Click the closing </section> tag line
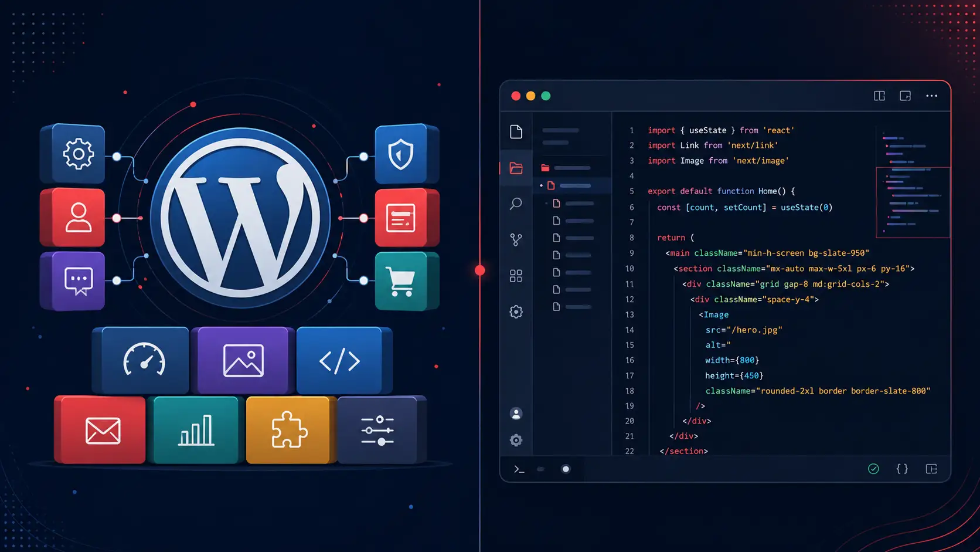Viewport: 980px width, 552px height. (683, 451)
